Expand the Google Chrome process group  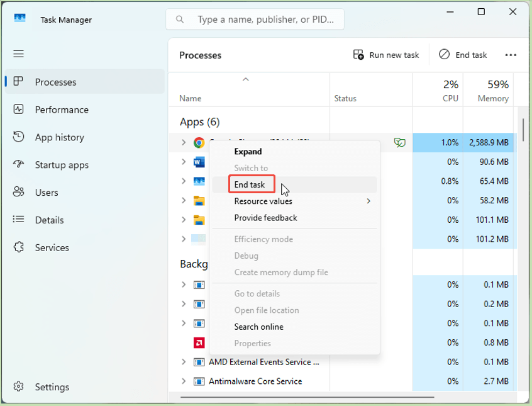point(184,142)
